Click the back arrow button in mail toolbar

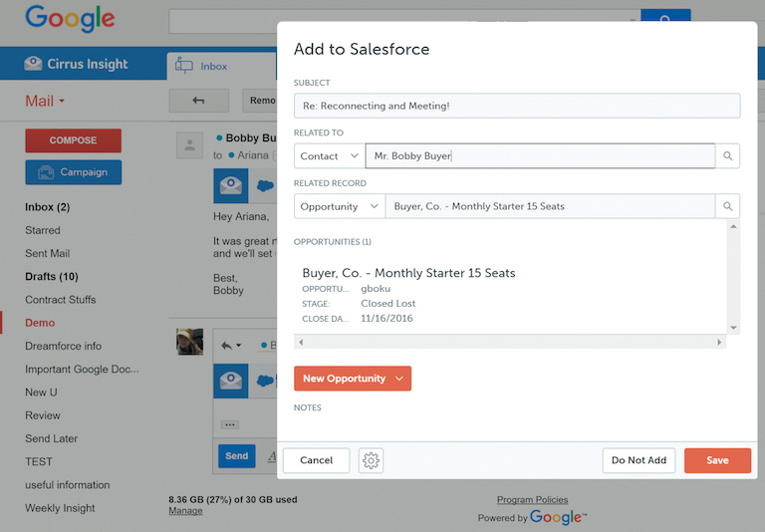coord(198,101)
